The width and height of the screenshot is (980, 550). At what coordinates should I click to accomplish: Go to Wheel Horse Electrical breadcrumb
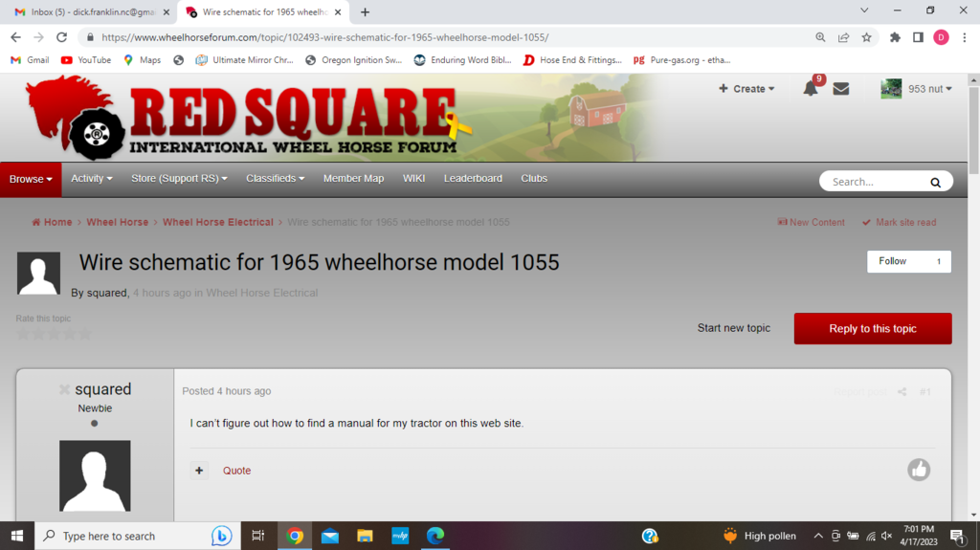pyautogui.click(x=218, y=223)
